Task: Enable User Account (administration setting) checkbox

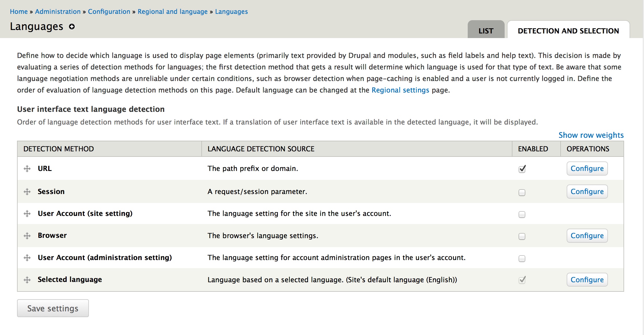Action: (522, 259)
